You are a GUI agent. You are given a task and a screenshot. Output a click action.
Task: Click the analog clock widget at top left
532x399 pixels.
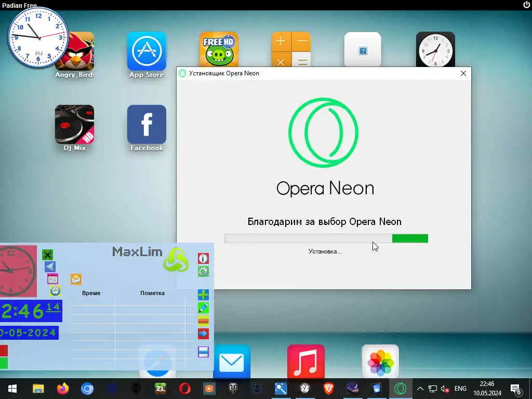point(38,37)
